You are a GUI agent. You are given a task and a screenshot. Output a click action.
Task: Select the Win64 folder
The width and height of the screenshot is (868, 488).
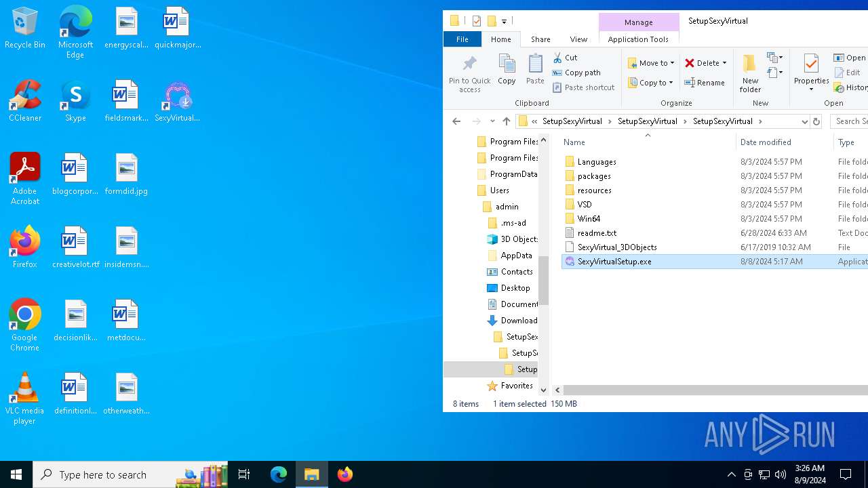(x=589, y=219)
